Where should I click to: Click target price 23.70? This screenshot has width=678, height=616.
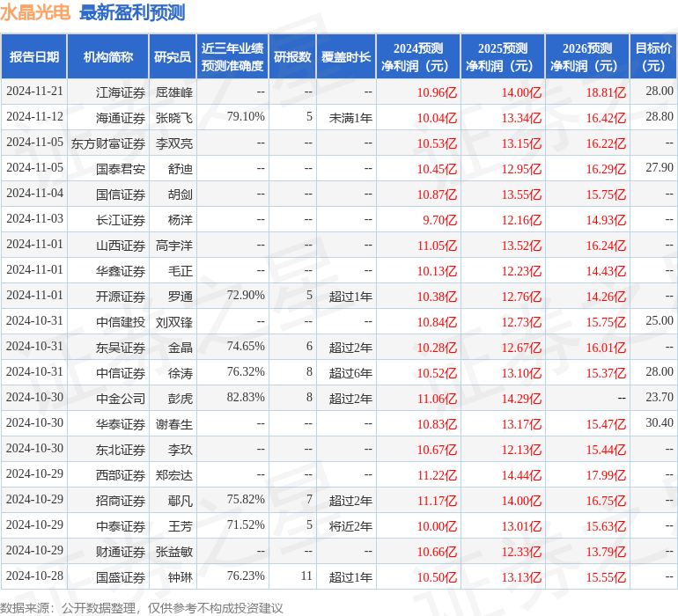point(660,397)
